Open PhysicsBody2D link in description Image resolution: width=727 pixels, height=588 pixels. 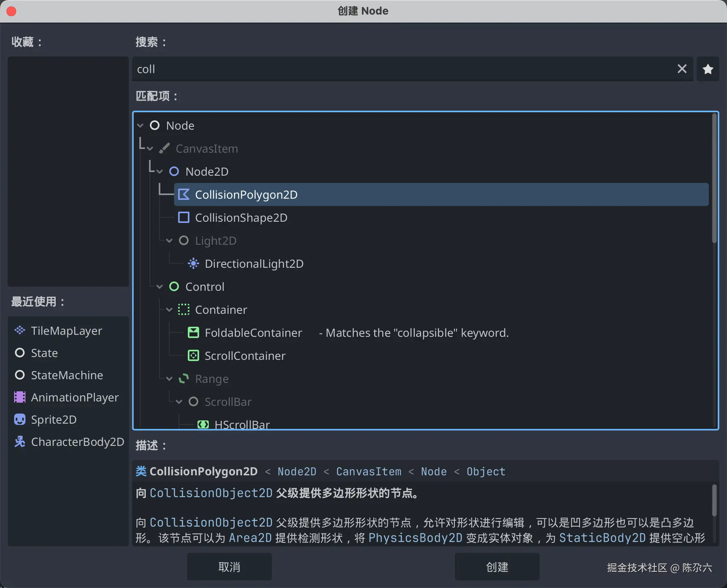coord(415,538)
